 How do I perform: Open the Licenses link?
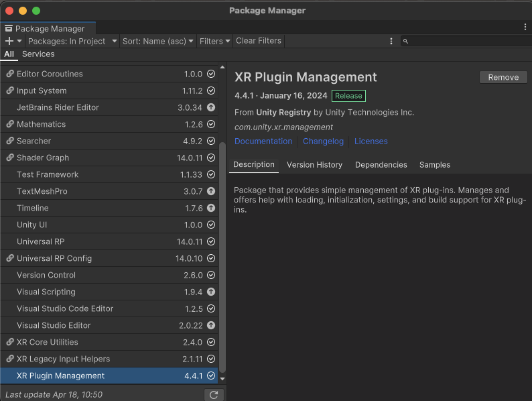pyautogui.click(x=371, y=141)
